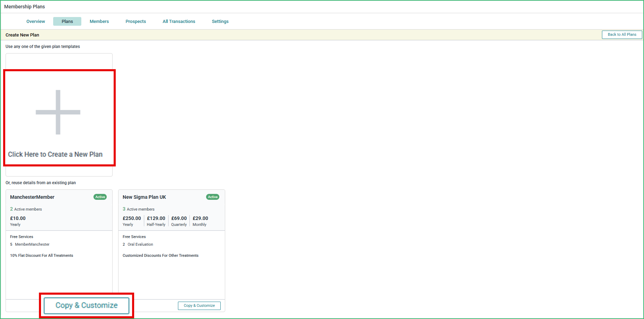
Task: Copy & Customize the New Sigma Plan UK plan
Action: coord(199,305)
